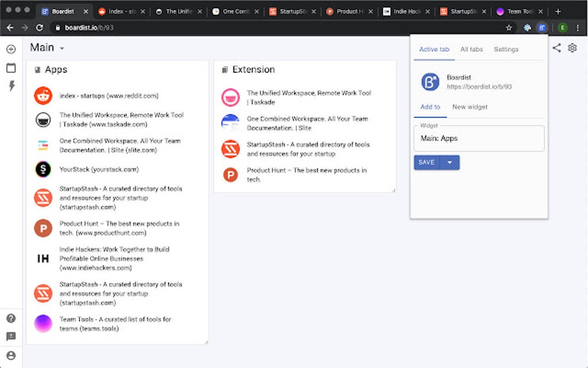The width and height of the screenshot is (588, 368).
Task: Open the share board icon
Action: pos(556,48)
